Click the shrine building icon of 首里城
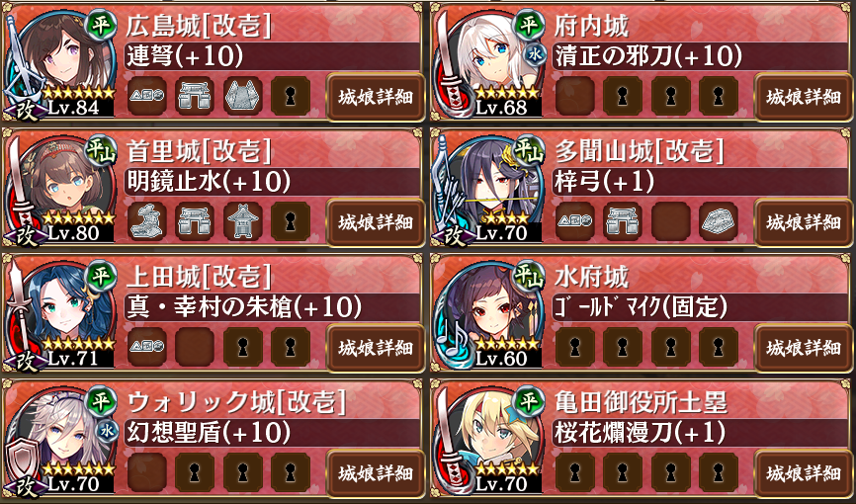The width and height of the screenshot is (856, 504). [243, 221]
